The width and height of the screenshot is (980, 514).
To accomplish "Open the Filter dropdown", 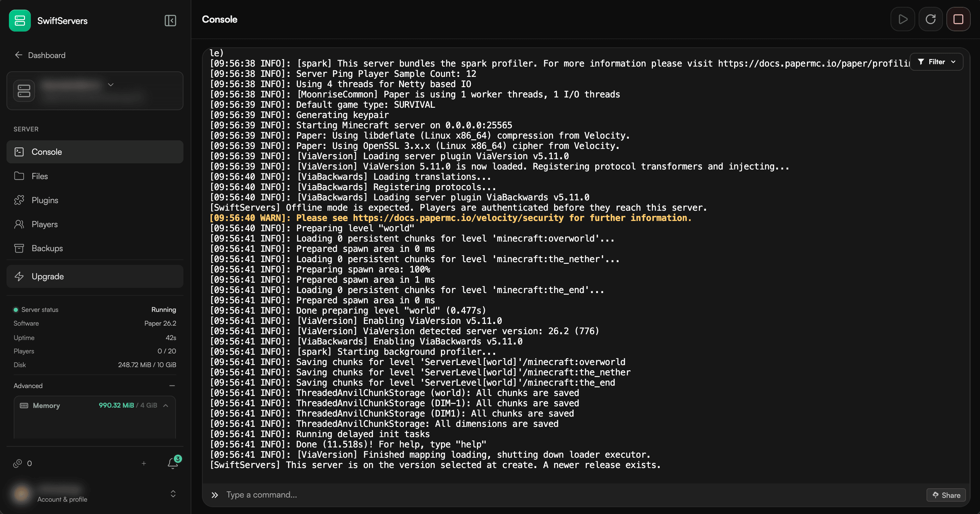I will (x=936, y=62).
